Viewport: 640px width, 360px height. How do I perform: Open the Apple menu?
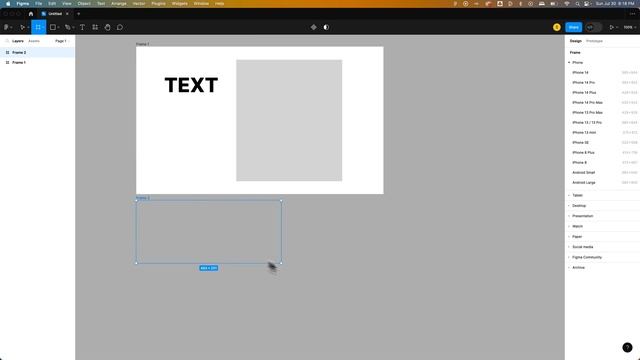point(8,3)
